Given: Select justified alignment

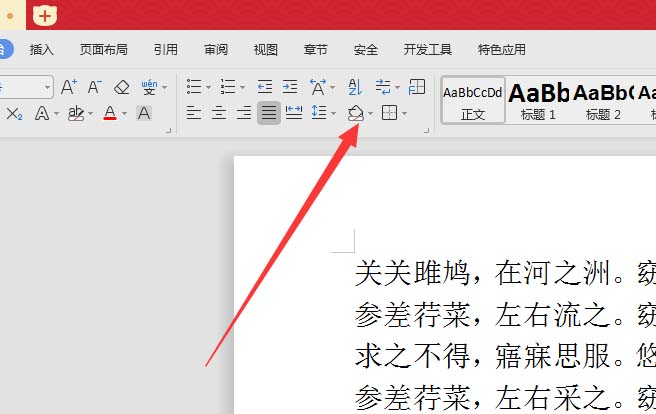Looking at the screenshot, I should coord(269,113).
